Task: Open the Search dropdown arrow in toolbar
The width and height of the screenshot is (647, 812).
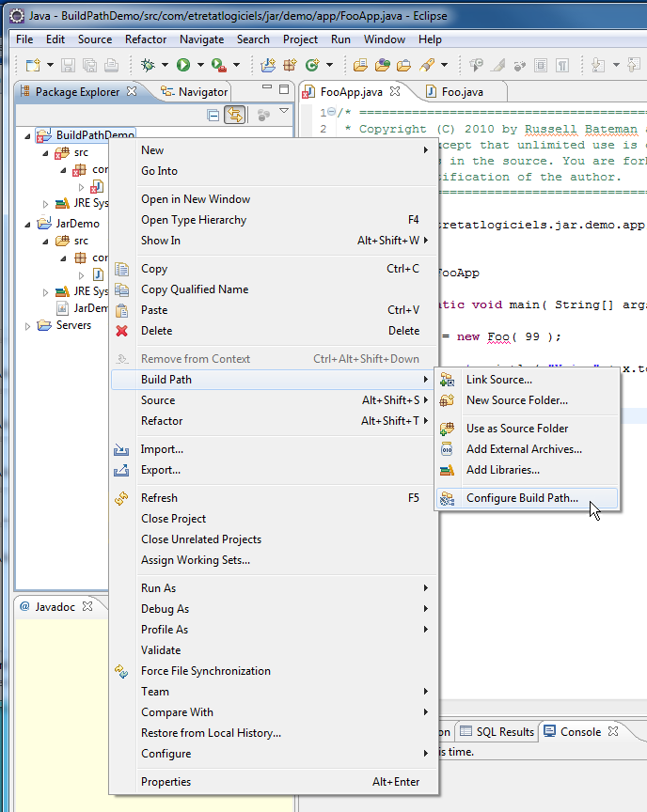Action: pyautogui.click(x=445, y=65)
